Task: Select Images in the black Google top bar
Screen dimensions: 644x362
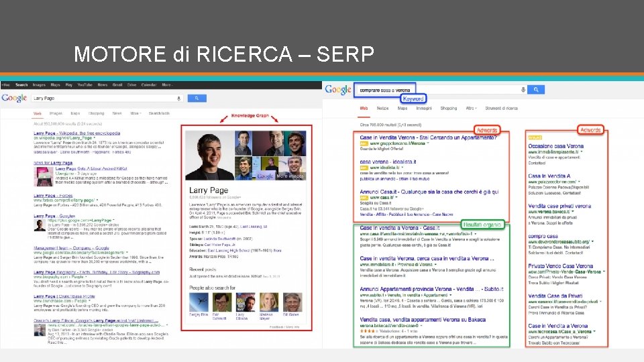Action: [x=39, y=85]
